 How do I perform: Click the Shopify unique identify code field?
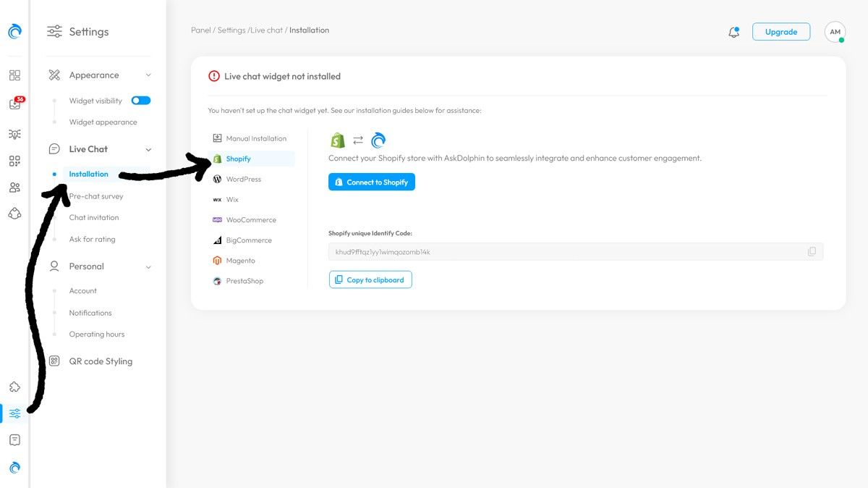(x=576, y=252)
